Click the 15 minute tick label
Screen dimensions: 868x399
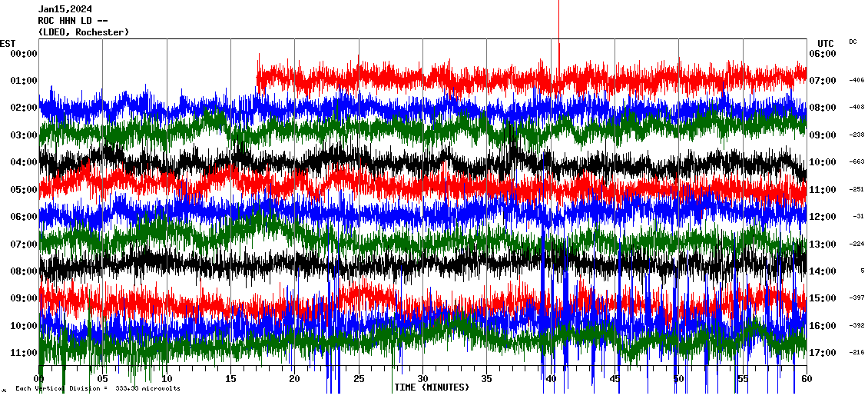coord(230,379)
